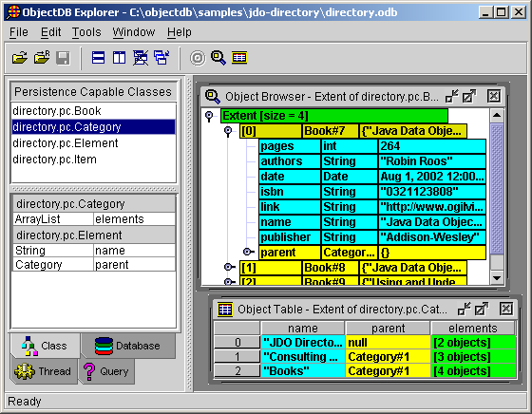Click the elements column header
This screenshot has height=414, width=532.
pos(473,328)
